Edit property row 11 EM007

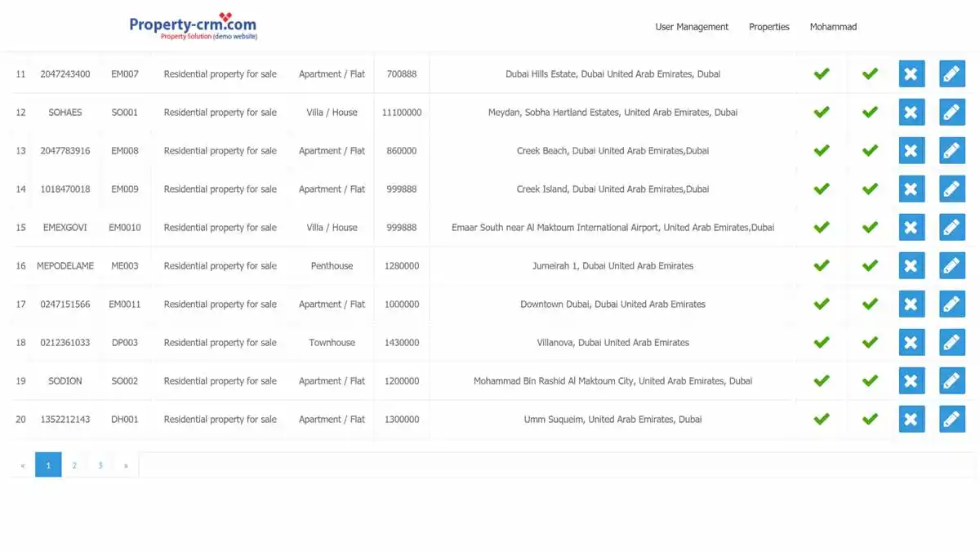pyautogui.click(x=952, y=74)
